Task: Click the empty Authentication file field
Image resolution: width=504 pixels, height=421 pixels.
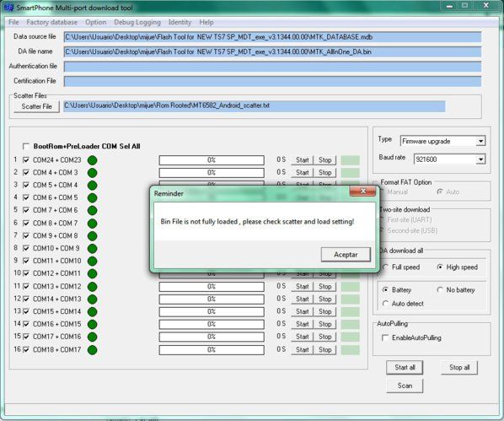Action: pos(272,67)
